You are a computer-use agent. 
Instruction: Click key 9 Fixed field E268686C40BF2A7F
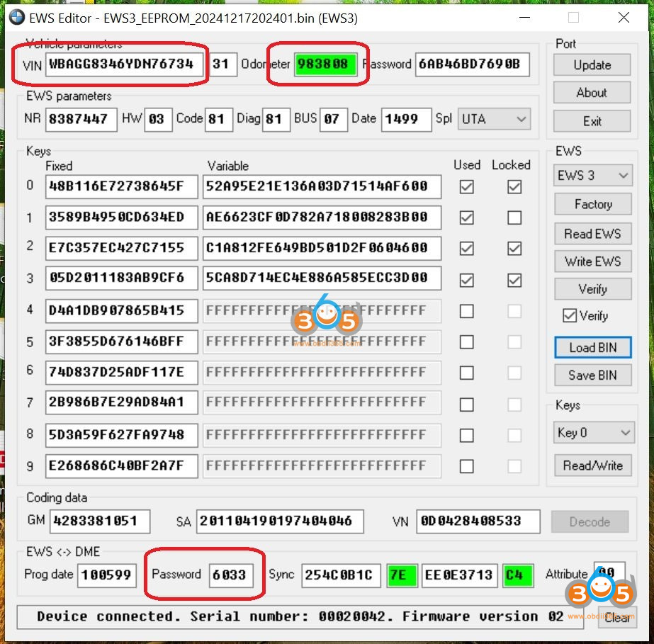121,466
